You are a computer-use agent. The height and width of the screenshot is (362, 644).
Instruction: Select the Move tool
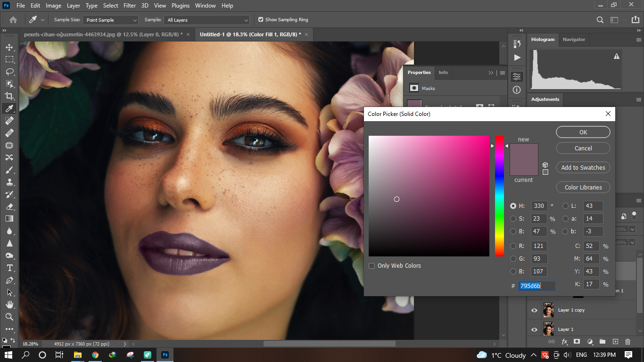point(9,47)
